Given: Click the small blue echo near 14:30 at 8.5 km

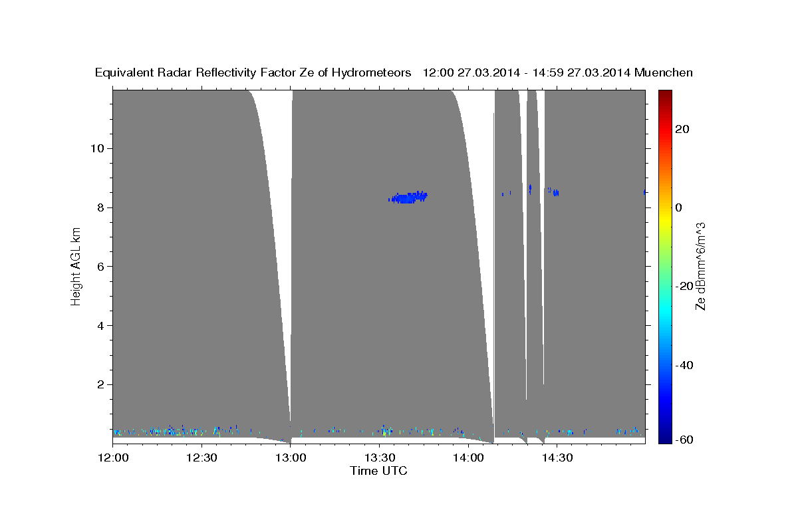Looking at the screenshot, I should pos(555,192).
